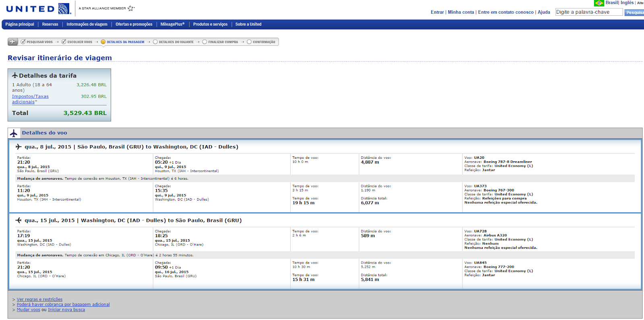The width and height of the screenshot is (644, 320).
Task: Click flight number UA728
Action: point(480,232)
